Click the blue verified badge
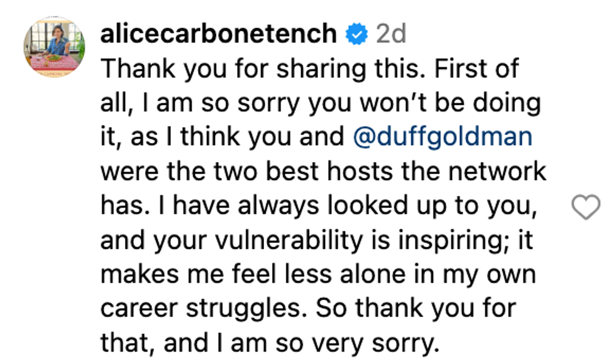The height and width of the screenshot is (364, 616). 357,35
